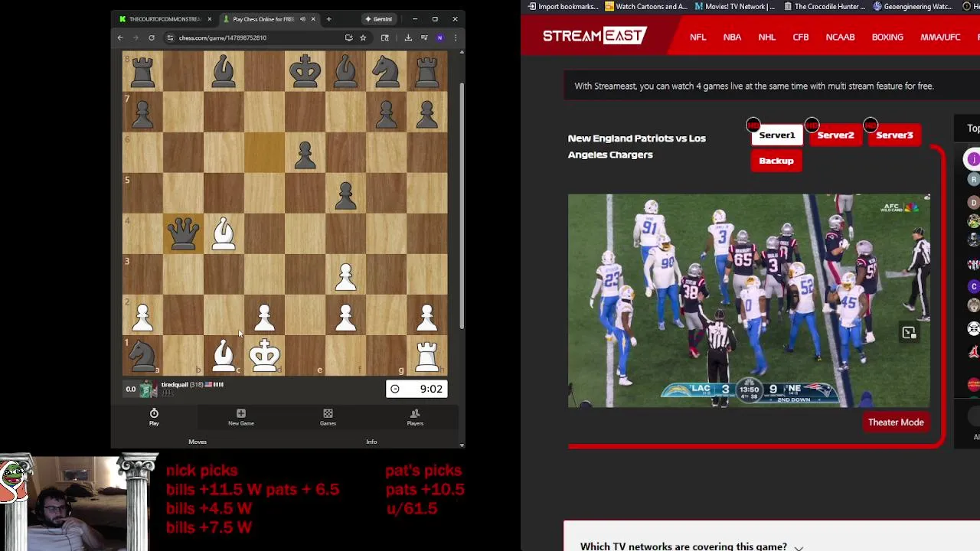This screenshot has height=551, width=980.
Task: Open Watch Cartoons bookmark
Action: pyautogui.click(x=646, y=7)
